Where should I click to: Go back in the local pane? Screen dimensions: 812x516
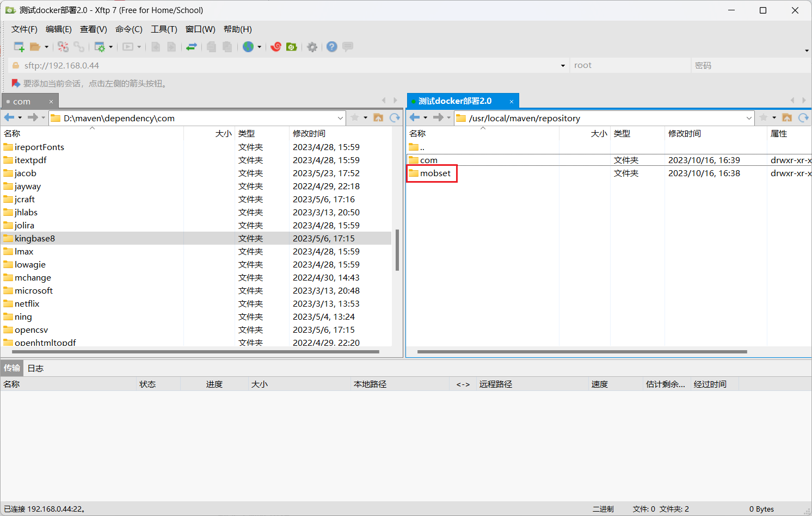coord(9,117)
